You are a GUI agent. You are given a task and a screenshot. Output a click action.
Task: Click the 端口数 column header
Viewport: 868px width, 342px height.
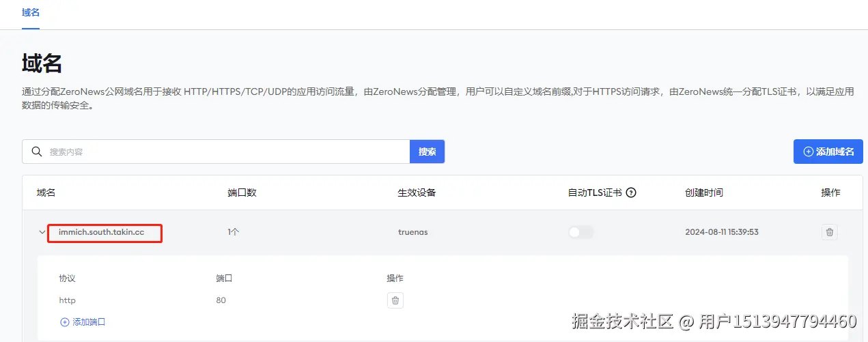coord(242,193)
